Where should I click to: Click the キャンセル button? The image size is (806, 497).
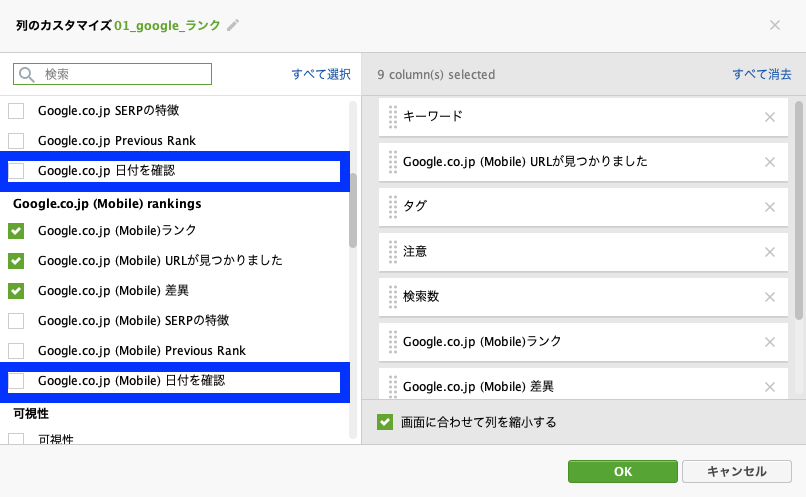(x=737, y=471)
